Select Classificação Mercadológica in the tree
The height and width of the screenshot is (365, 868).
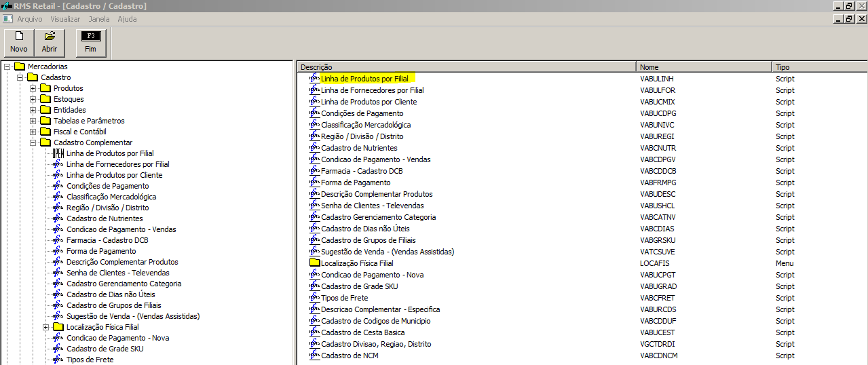point(111,197)
